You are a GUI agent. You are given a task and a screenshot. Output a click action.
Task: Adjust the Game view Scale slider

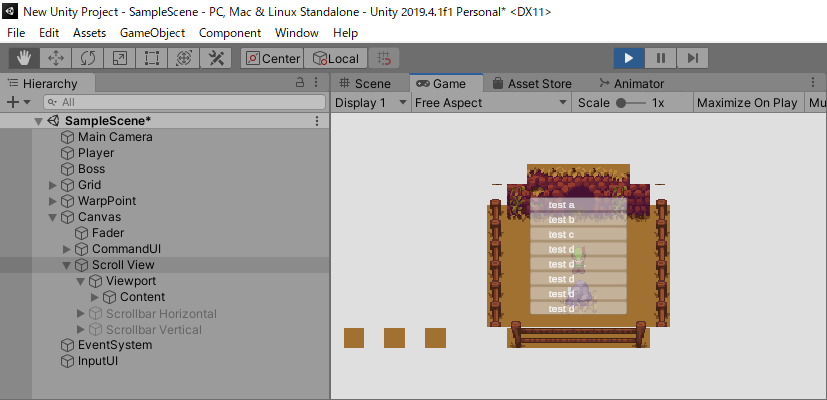click(630, 103)
